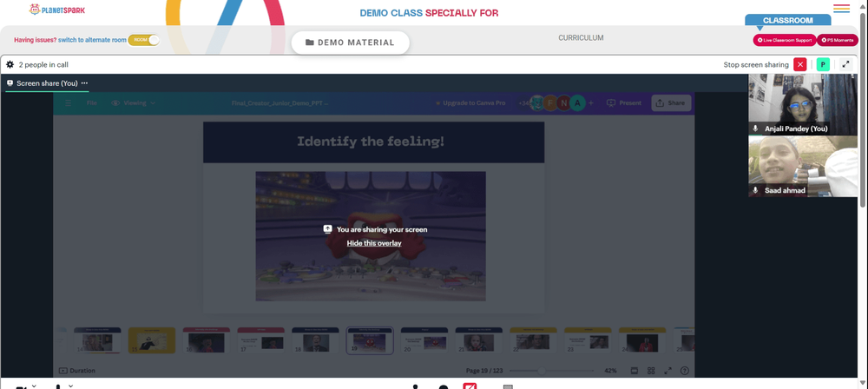This screenshot has width=868, height=389.
Task: Click Anjali Pandey's video tile
Action: [x=803, y=104]
